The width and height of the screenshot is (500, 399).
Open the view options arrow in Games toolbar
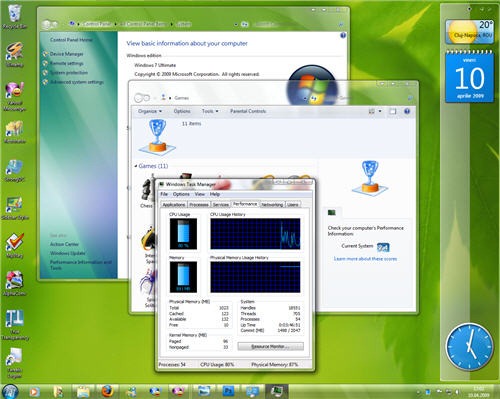[x=380, y=111]
